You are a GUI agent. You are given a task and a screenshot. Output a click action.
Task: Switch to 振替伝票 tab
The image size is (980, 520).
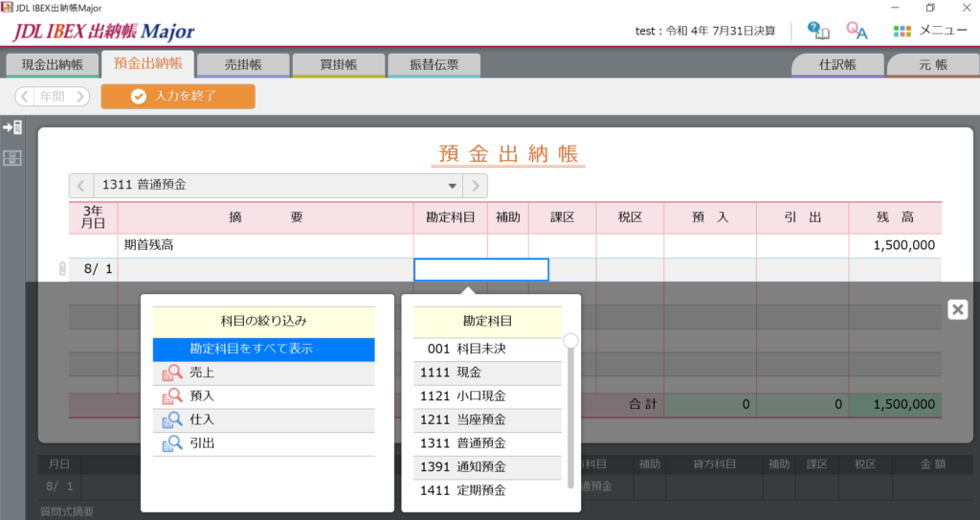click(x=434, y=65)
